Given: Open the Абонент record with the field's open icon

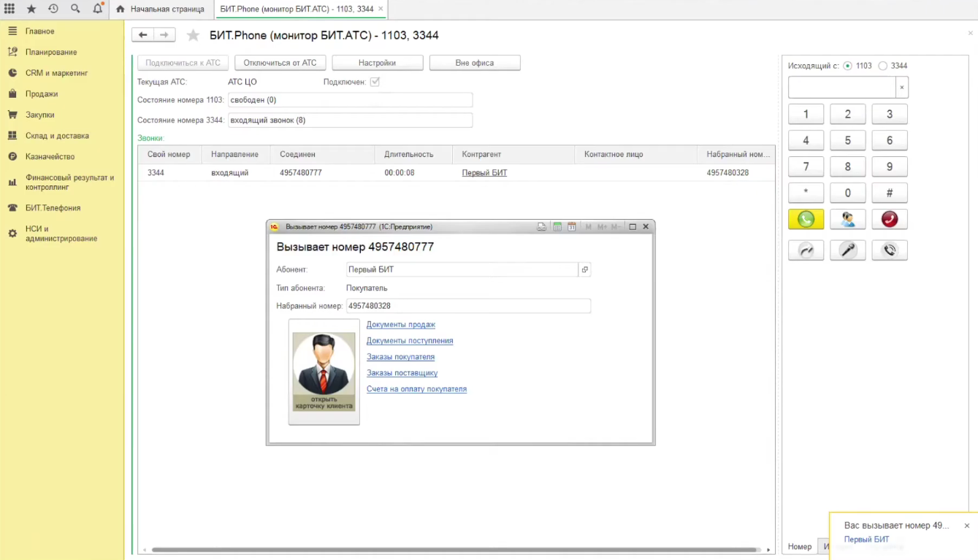Looking at the screenshot, I should click(x=584, y=269).
